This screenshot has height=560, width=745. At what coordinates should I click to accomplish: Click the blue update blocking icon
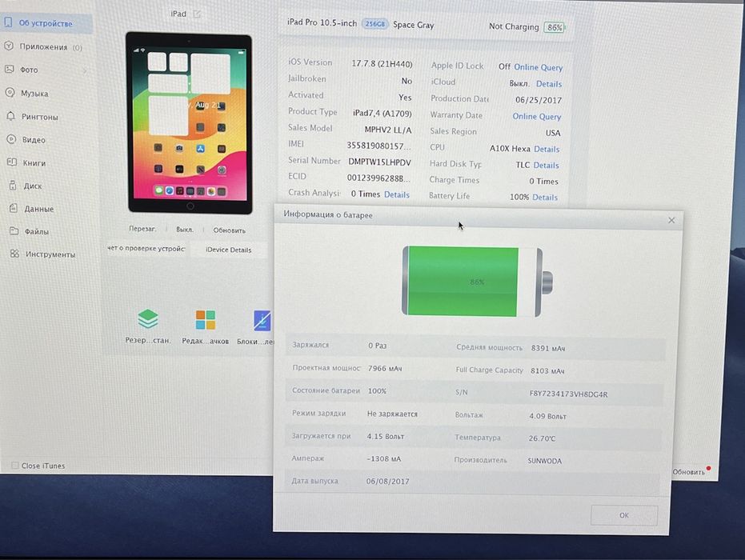point(262,321)
